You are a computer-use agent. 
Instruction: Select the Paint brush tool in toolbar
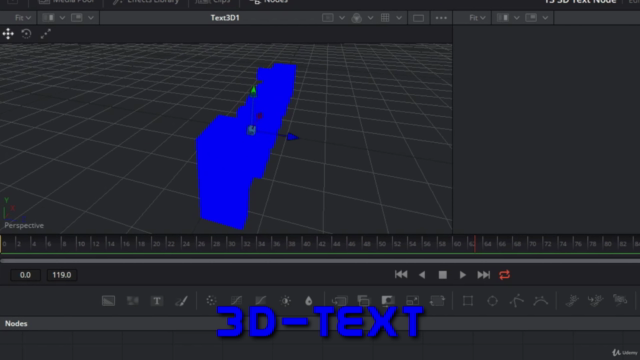[181, 301]
